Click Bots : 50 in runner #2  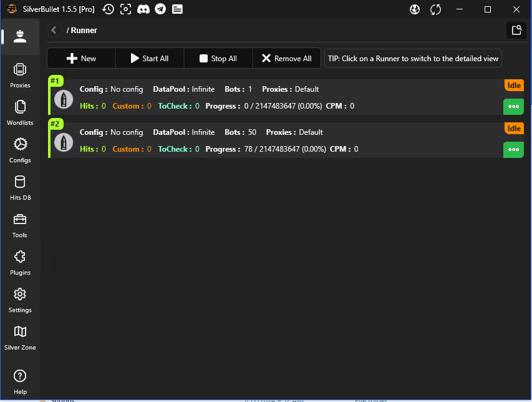click(x=240, y=132)
